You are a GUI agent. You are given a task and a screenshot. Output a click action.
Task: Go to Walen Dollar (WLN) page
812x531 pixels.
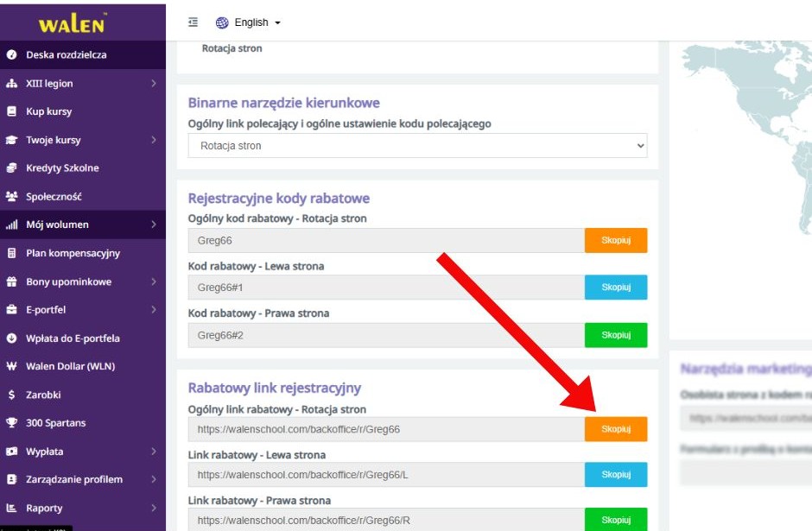70,367
